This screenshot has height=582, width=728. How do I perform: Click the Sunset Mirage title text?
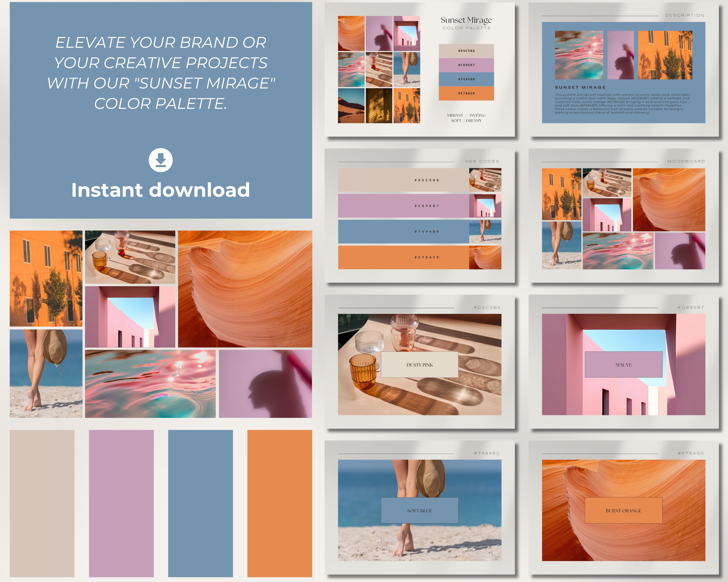(466, 20)
